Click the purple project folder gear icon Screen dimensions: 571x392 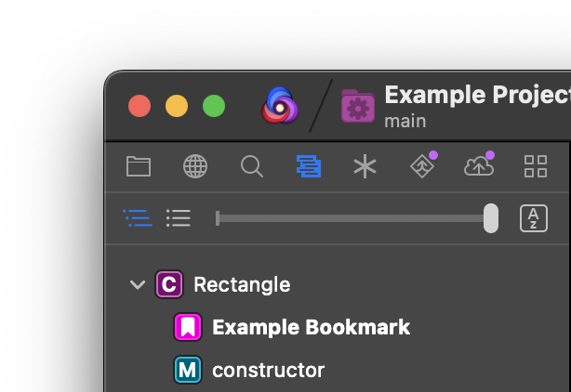(x=358, y=106)
